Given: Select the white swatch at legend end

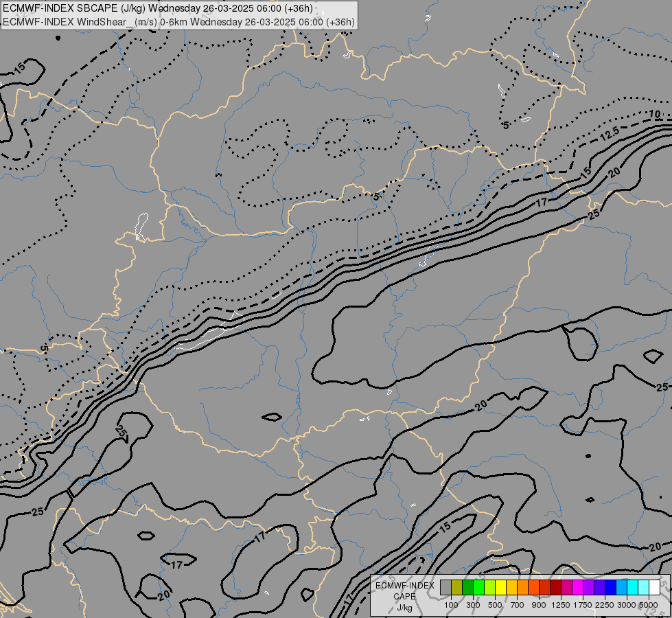Looking at the screenshot, I should [x=654, y=587].
